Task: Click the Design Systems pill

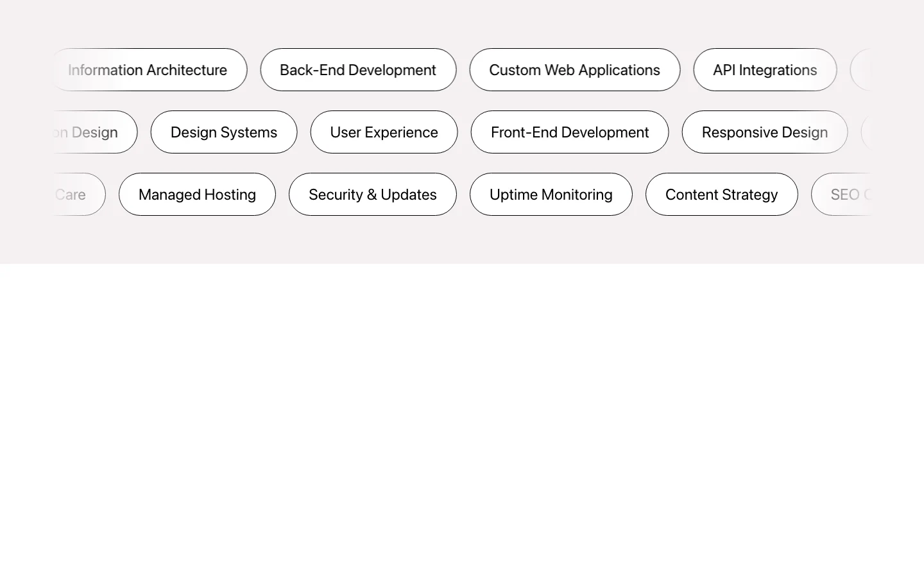Action: (x=224, y=132)
